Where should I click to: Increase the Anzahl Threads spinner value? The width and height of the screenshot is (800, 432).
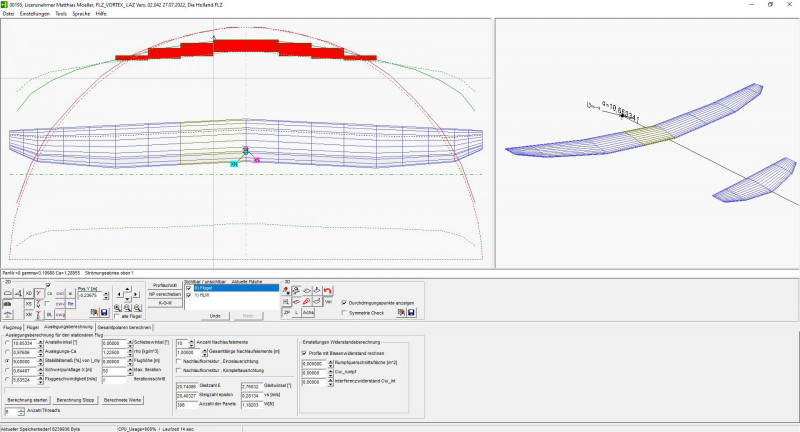(22, 408)
